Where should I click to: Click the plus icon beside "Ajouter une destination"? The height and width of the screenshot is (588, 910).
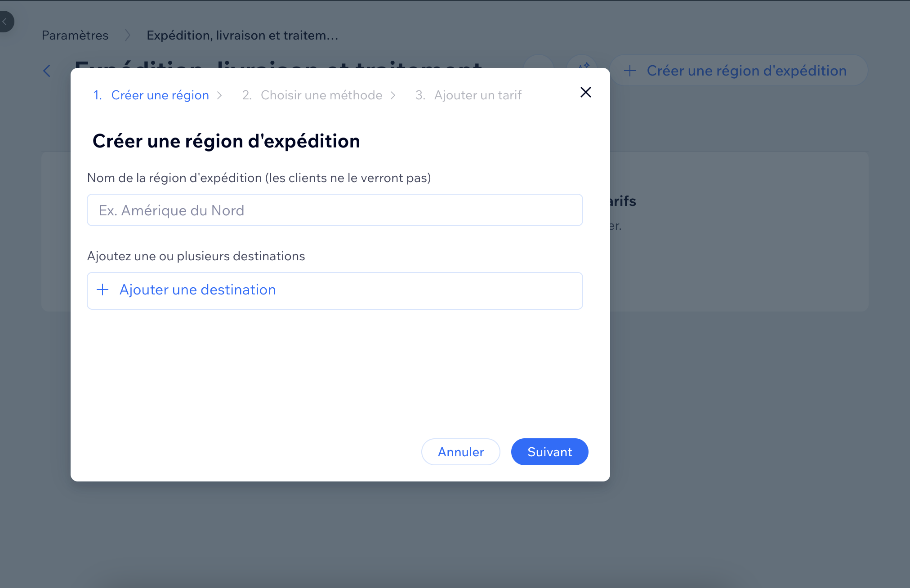pyautogui.click(x=103, y=290)
